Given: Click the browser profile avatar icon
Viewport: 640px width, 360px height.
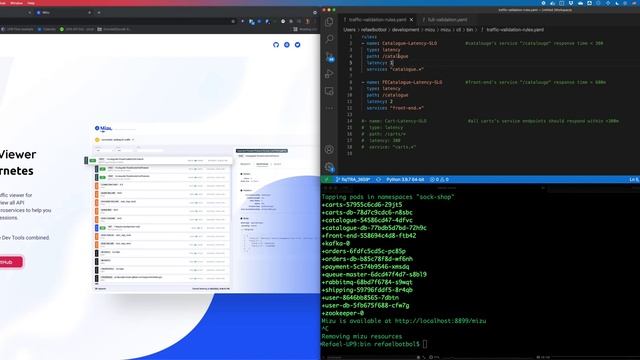Looking at the screenshot, I should (x=307, y=21).
